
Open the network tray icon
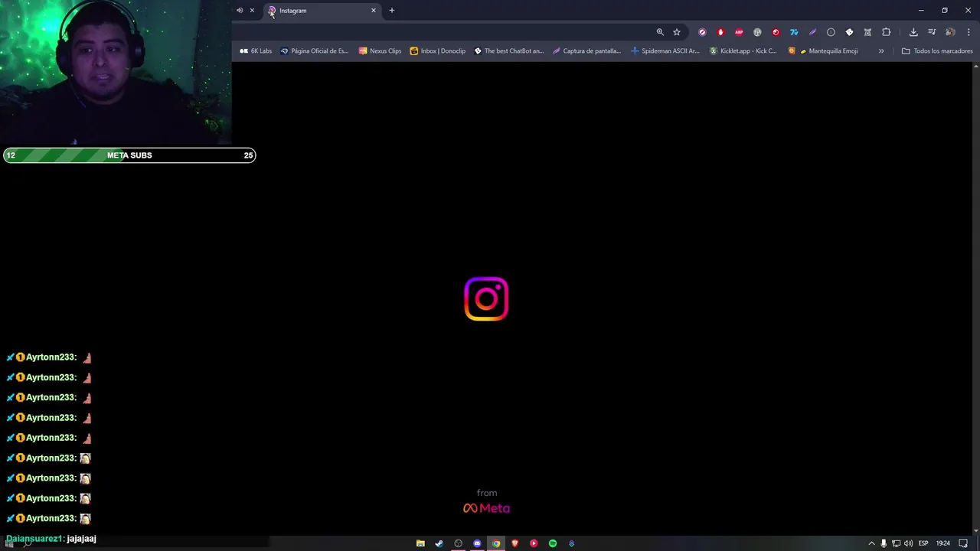[x=896, y=543]
